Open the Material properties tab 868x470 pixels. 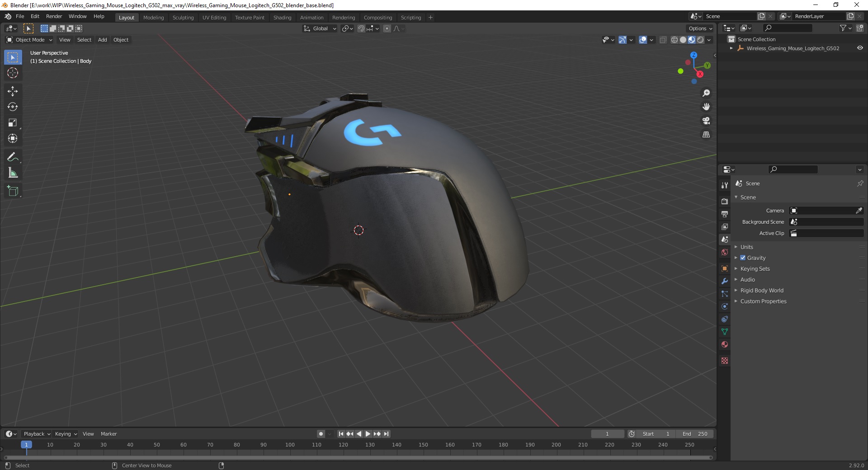click(x=725, y=344)
